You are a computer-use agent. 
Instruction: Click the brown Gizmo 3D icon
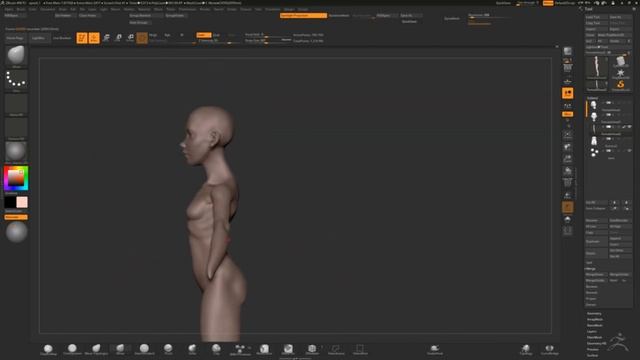coord(142,38)
